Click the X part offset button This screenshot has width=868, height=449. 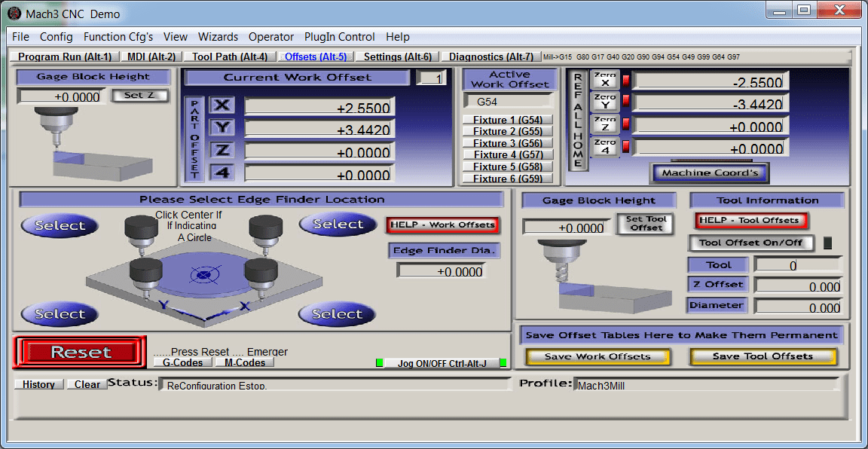coord(222,105)
